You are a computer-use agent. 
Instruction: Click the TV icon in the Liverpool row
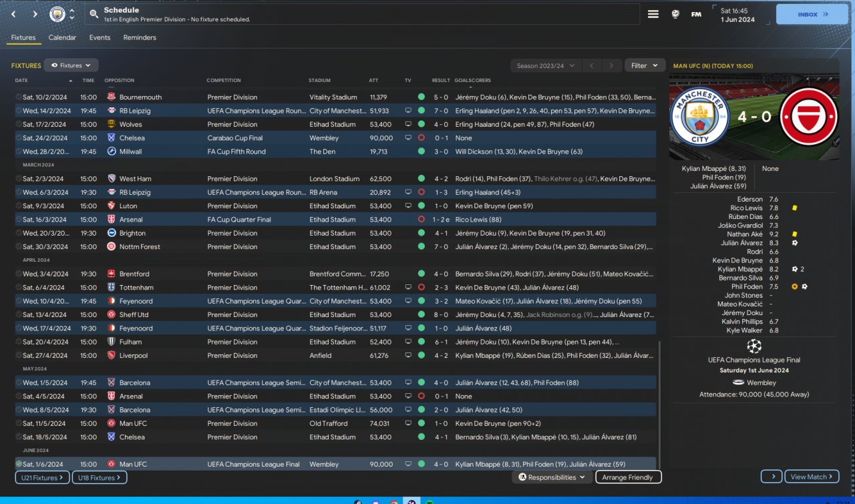(408, 356)
